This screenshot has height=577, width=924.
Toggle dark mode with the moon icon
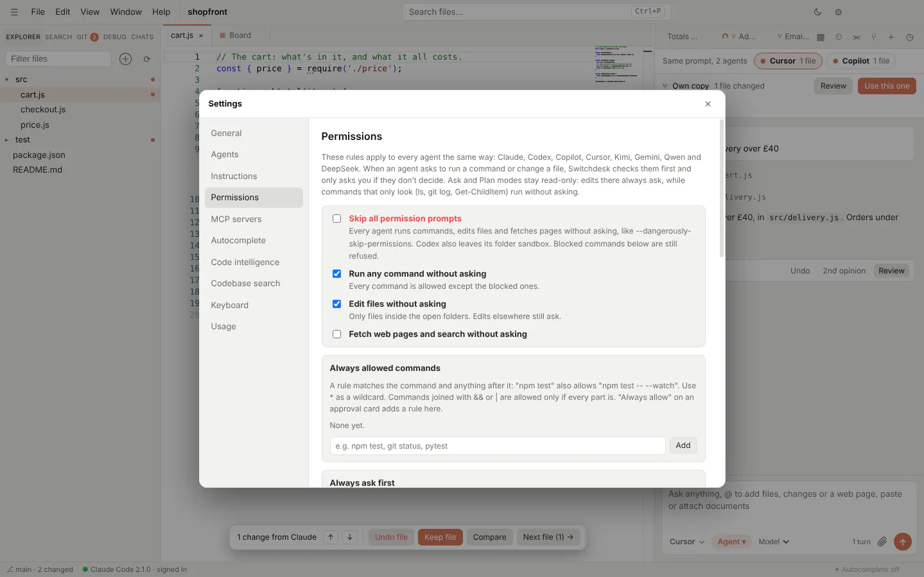point(817,12)
